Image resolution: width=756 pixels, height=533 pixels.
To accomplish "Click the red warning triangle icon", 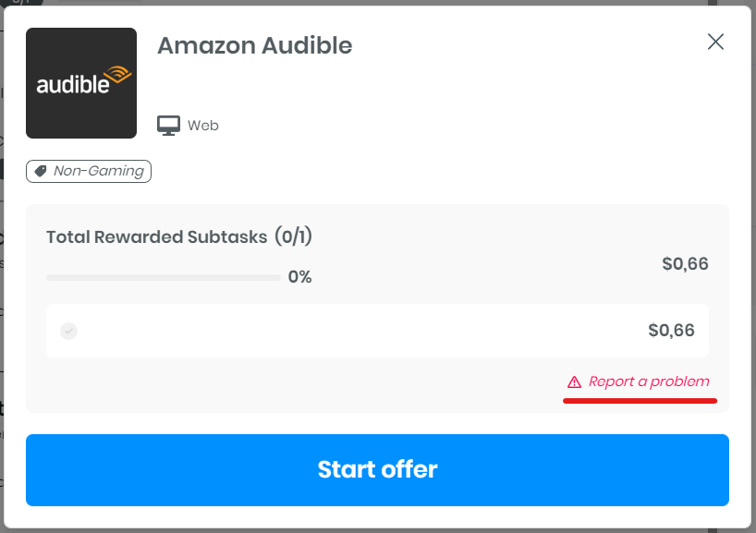I will (574, 382).
